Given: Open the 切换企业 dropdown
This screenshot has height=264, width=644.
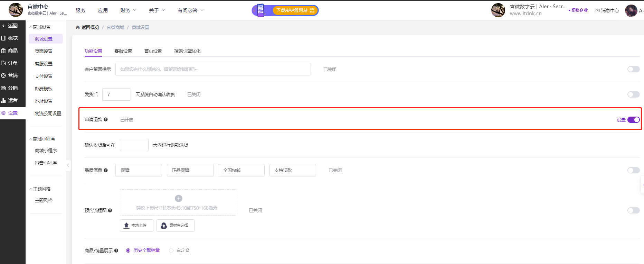Looking at the screenshot, I should [x=578, y=10].
